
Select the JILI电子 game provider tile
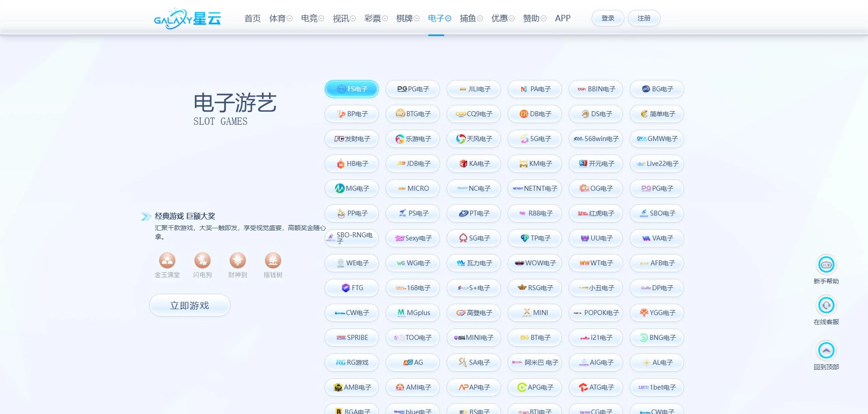pyautogui.click(x=473, y=89)
